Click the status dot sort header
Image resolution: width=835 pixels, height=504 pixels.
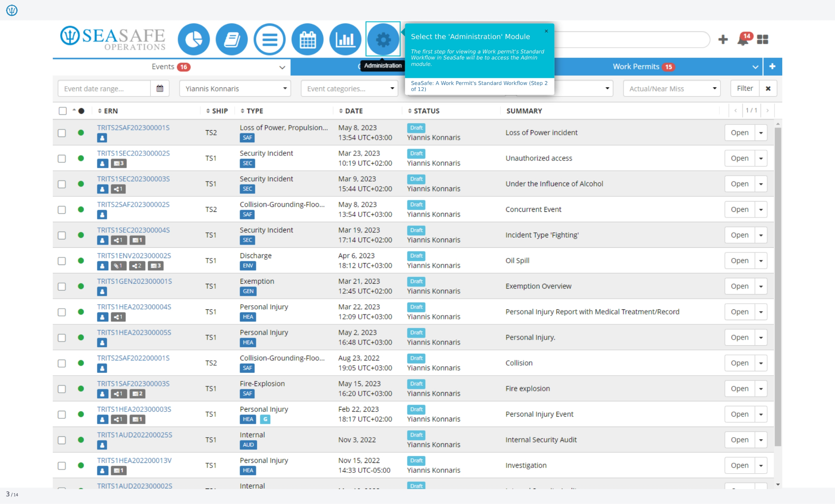click(x=78, y=111)
